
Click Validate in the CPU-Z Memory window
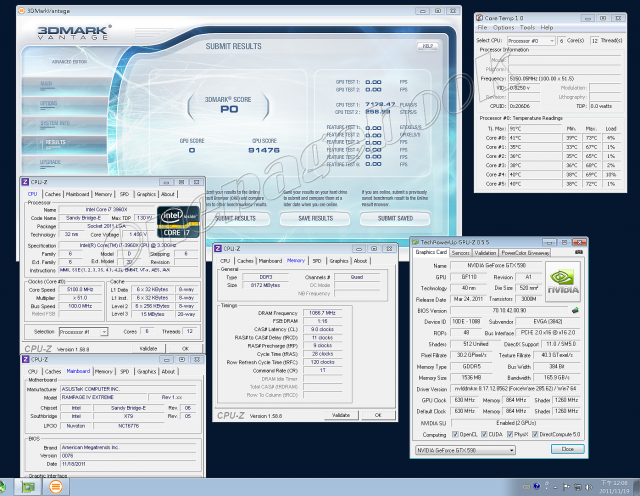tap(341, 415)
